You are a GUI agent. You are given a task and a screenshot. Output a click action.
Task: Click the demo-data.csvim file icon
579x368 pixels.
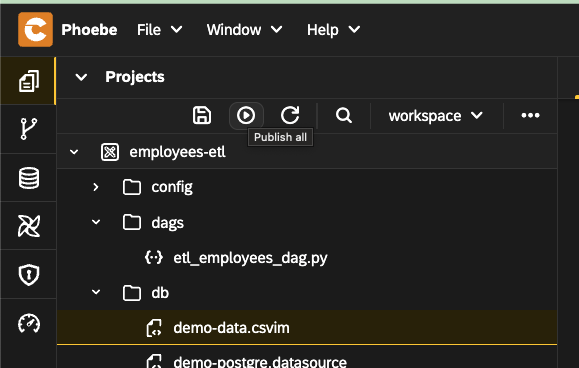pos(154,328)
